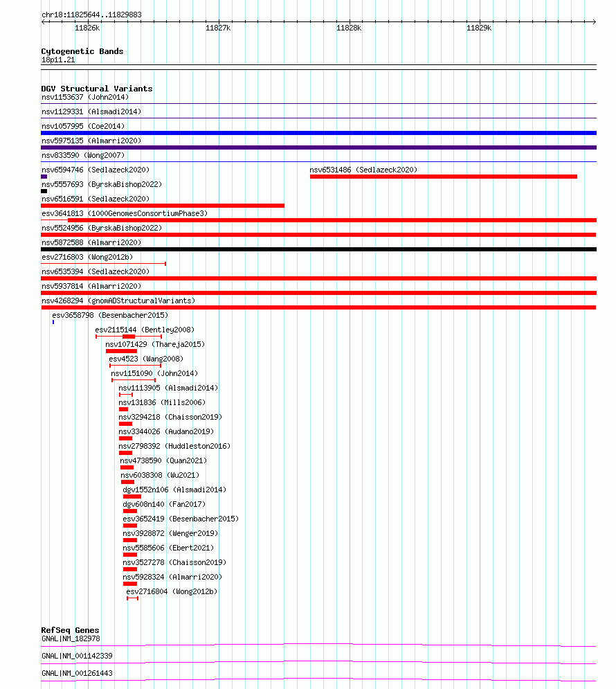Click nsv6535394 (Sedlazeck2020) label

pyautogui.click(x=96, y=271)
